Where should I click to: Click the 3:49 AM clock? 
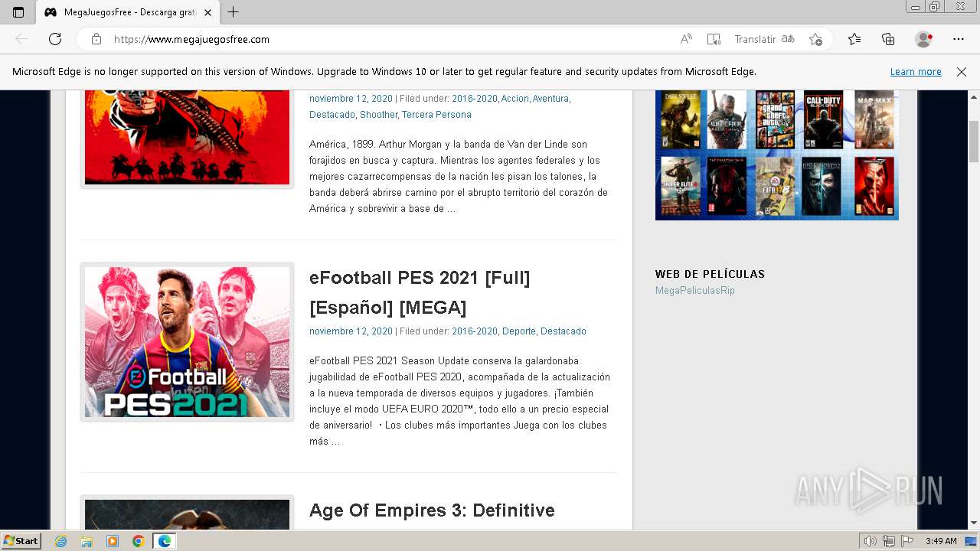pyautogui.click(x=941, y=541)
